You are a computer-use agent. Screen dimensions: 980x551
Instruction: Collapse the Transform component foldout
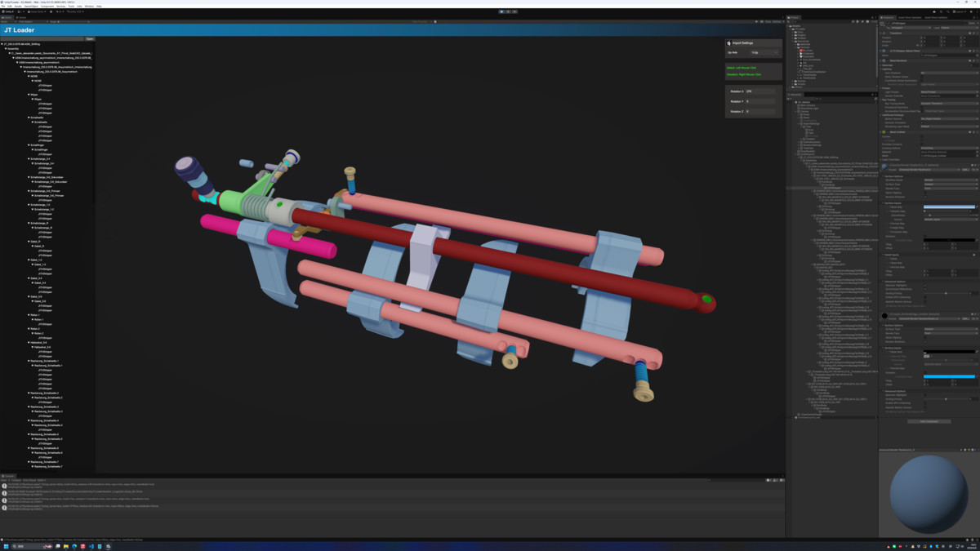(x=880, y=33)
